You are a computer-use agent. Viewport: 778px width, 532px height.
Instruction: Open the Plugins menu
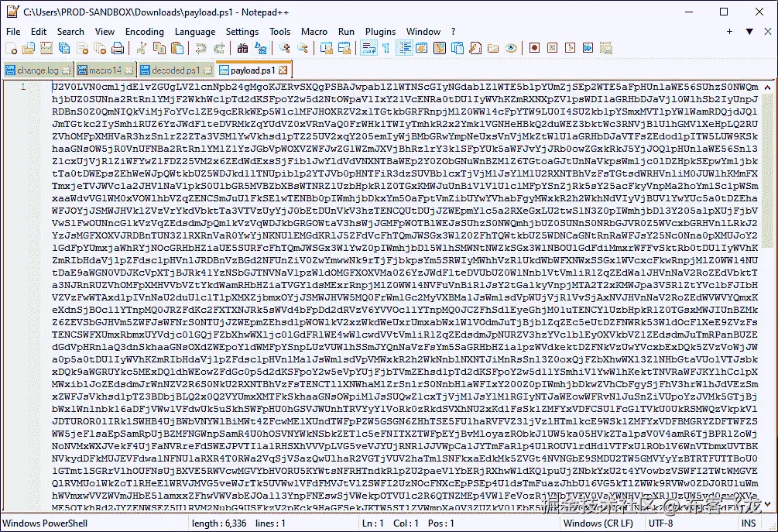click(381, 31)
